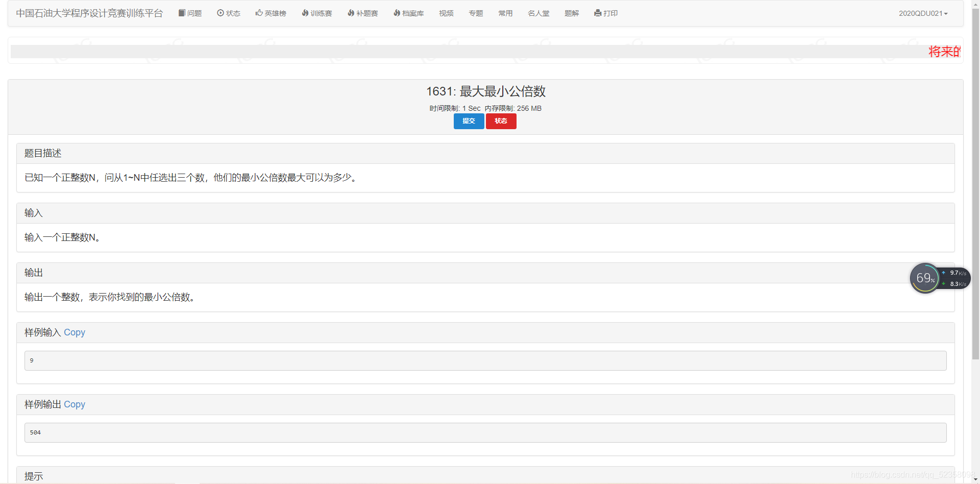Open the 常用 nav item
Image resolution: width=980 pixels, height=484 pixels.
(x=505, y=13)
